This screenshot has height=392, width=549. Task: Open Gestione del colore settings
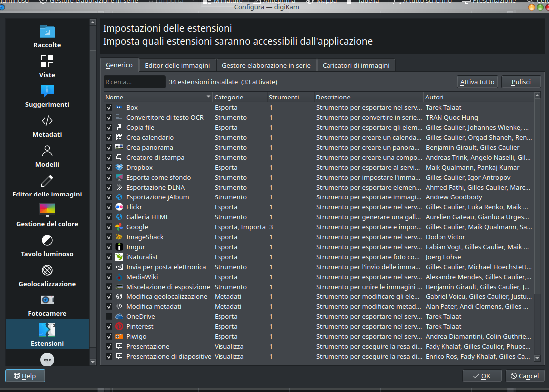point(47,215)
